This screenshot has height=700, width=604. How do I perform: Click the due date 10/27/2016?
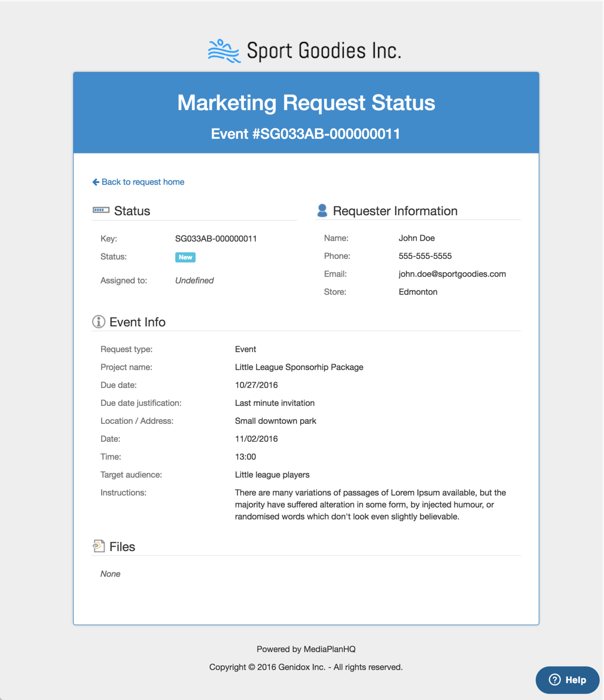(257, 385)
